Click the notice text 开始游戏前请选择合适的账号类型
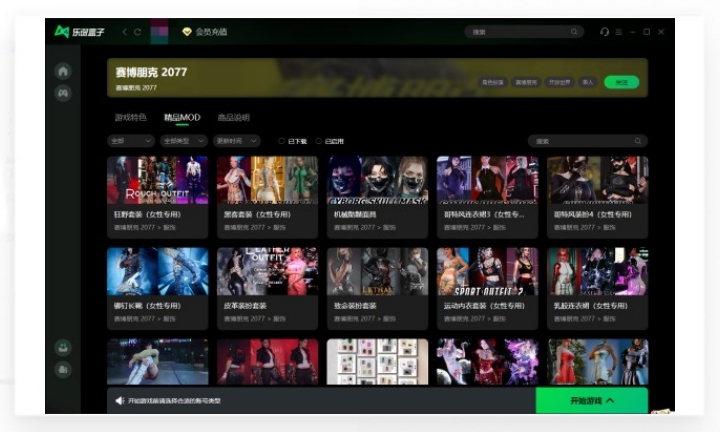 tap(174, 401)
